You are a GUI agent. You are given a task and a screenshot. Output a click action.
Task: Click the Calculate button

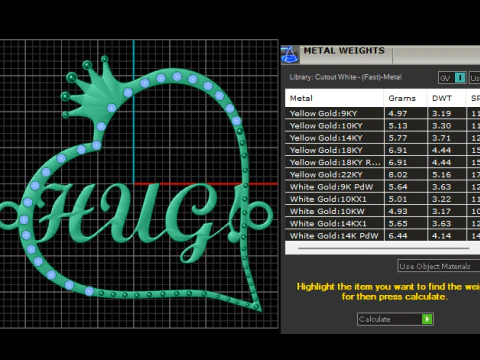click(x=395, y=319)
